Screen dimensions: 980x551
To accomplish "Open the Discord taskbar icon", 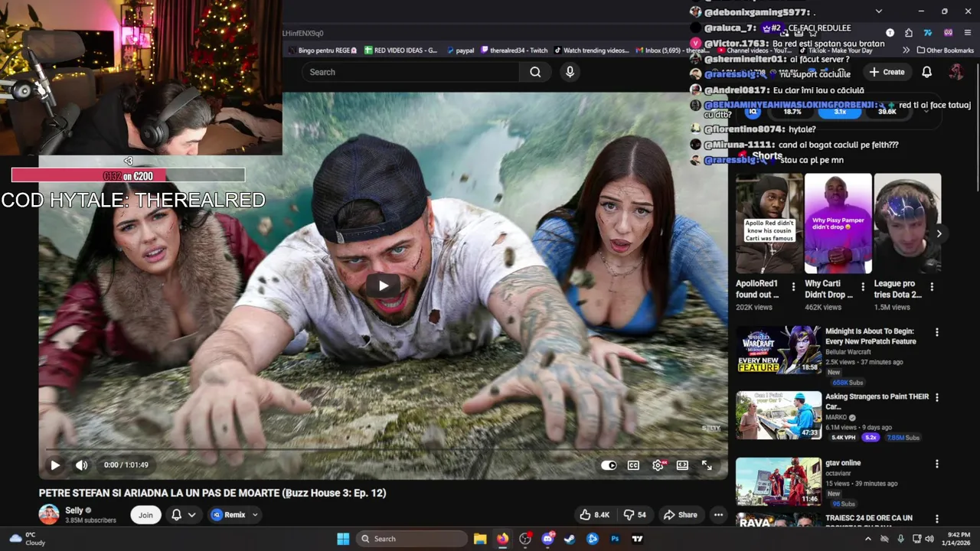I will click(x=547, y=539).
